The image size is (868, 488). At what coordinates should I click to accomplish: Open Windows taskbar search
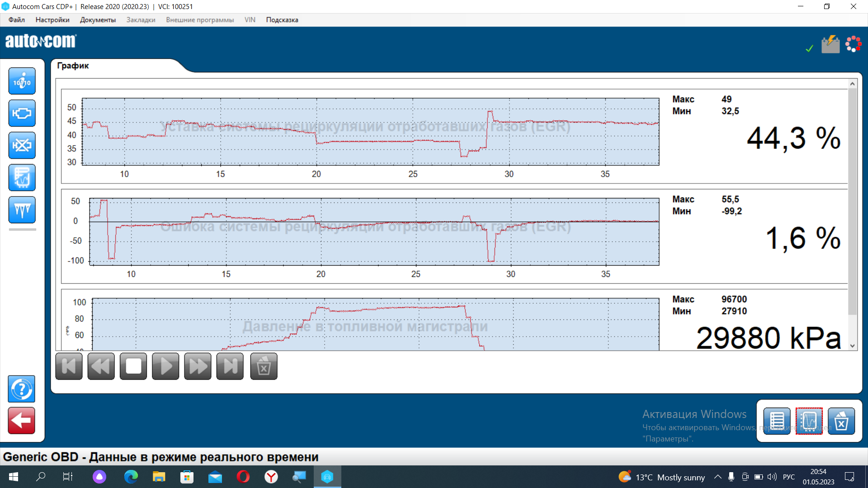coord(41,477)
